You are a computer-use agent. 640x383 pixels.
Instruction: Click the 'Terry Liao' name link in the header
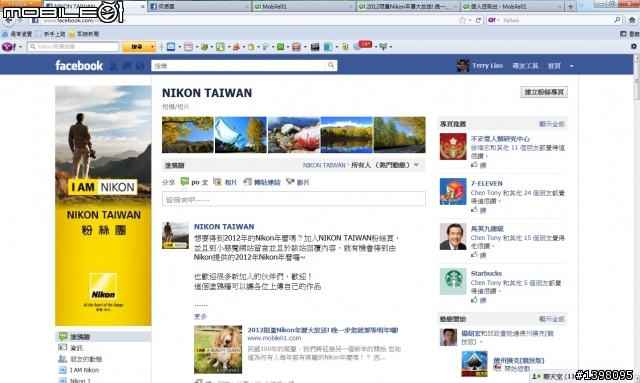(487, 66)
